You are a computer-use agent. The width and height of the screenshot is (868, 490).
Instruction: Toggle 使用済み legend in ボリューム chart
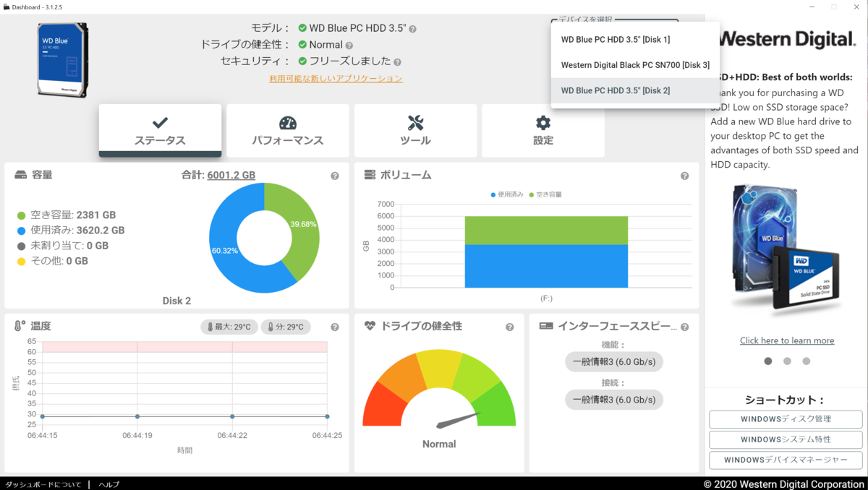pos(506,194)
